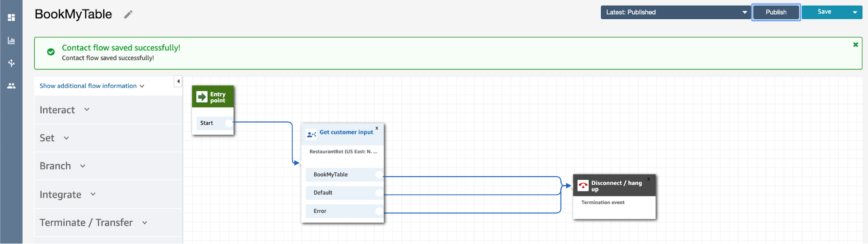Image resolution: width=868 pixels, height=244 pixels.
Task: Remove the Disconnect / hang up block
Action: coord(649,179)
